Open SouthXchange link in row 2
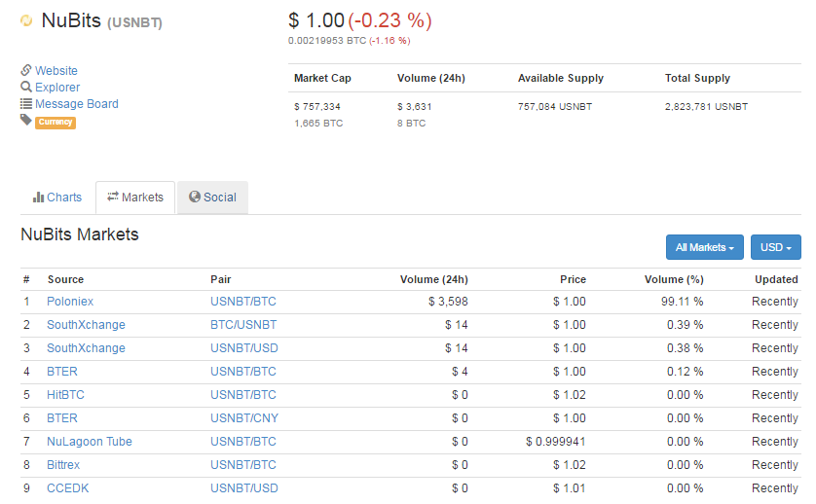 click(86, 325)
